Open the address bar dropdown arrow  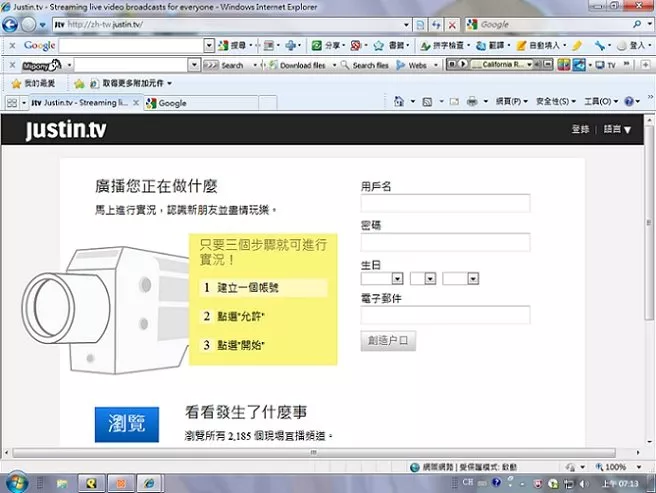(x=406, y=25)
